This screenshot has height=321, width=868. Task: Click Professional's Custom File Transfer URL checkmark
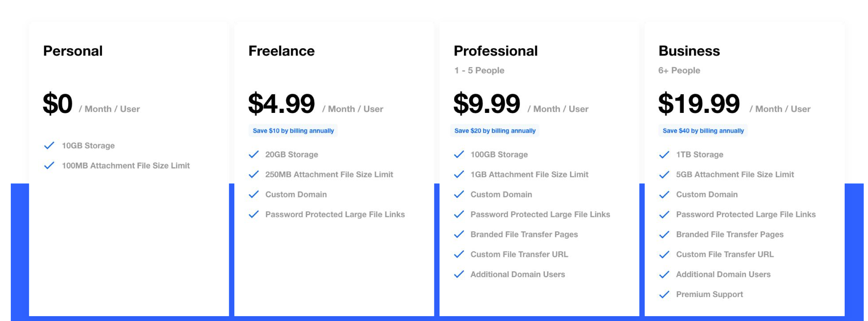click(x=459, y=254)
